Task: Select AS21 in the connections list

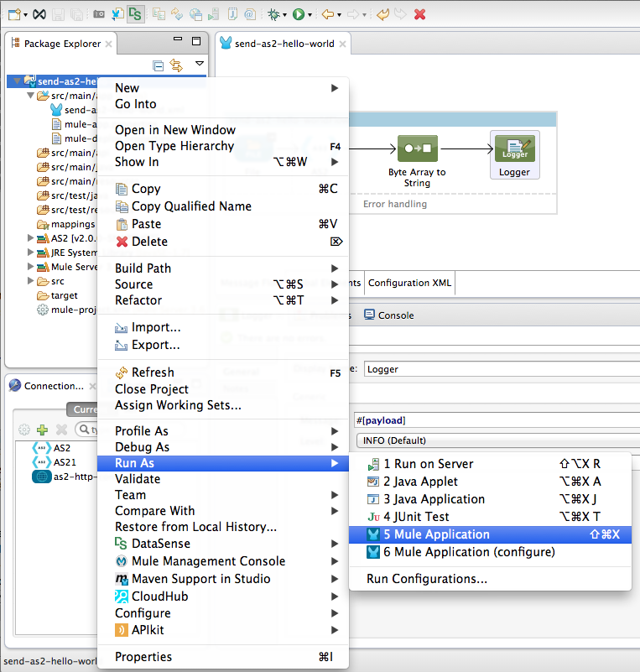Action: pyautogui.click(x=65, y=461)
